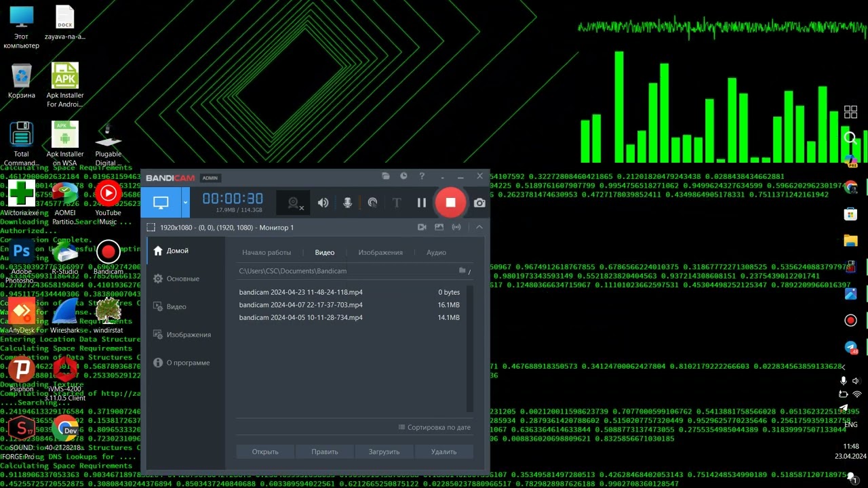Screen dimensions: 868x488
Task: Open SOUND FORGE Pro desktop icon
Action: click(22, 438)
